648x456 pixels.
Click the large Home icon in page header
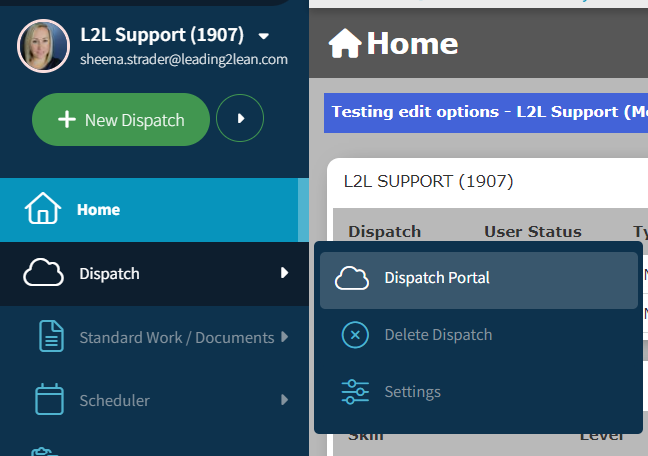pyautogui.click(x=345, y=43)
